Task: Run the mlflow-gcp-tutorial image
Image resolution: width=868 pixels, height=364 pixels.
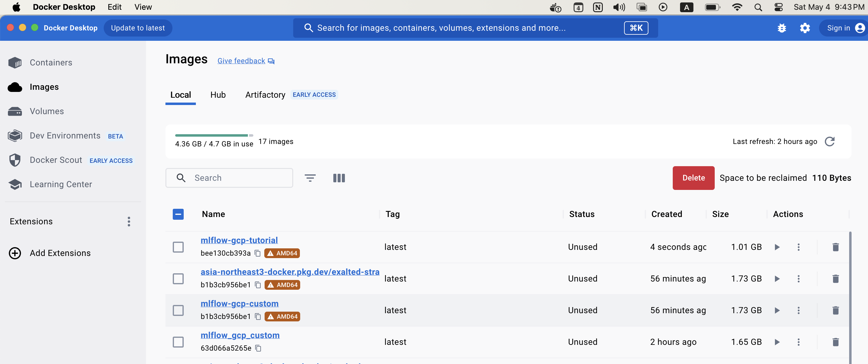Action: (x=777, y=247)
